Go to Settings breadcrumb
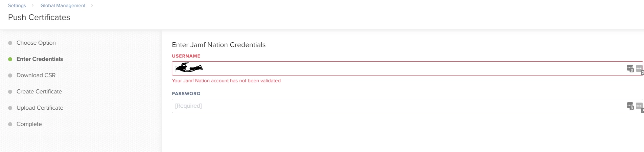 click(x=17, y=5)
